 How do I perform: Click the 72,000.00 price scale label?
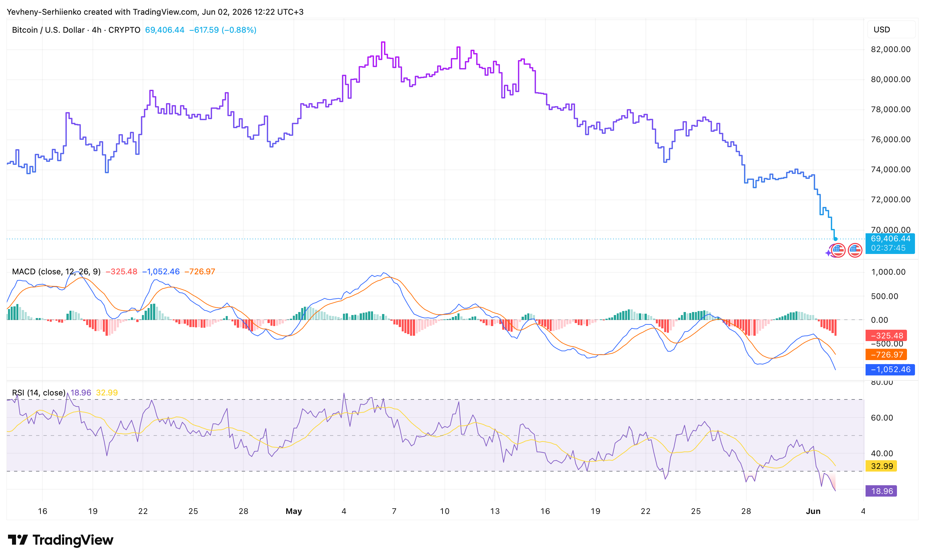[x=891, y=199]
